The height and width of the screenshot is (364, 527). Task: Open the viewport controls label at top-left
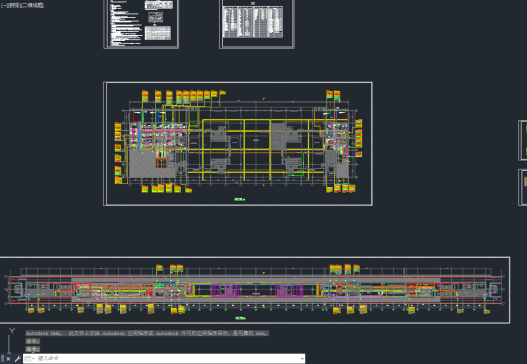tap(22, 5)
